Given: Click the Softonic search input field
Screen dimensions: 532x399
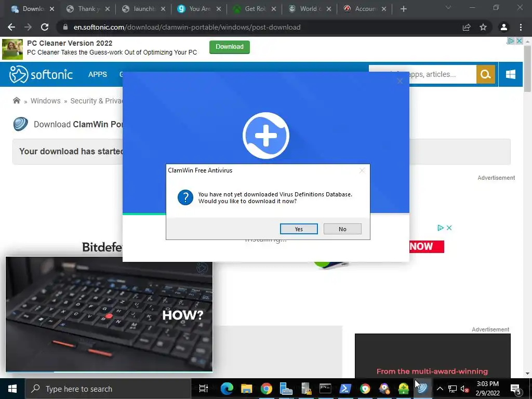Looking at the screenshot, I should pos(422,74).
